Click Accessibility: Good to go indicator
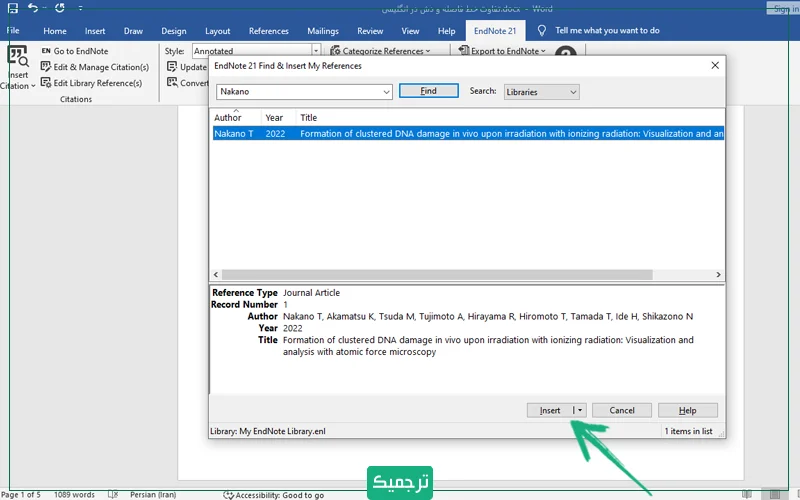Screen dimensions: 800x500 point(273,494)
